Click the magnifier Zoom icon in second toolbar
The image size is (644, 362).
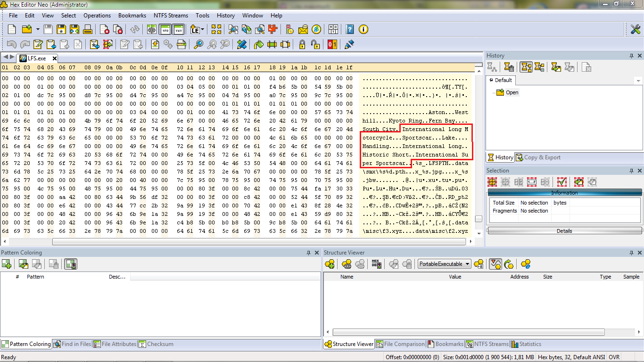pyautogui.click(x=198, y=44)
